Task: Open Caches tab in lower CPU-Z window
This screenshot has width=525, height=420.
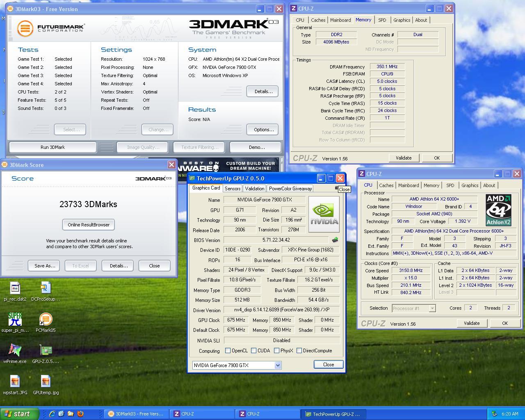Action: point(386,185)
